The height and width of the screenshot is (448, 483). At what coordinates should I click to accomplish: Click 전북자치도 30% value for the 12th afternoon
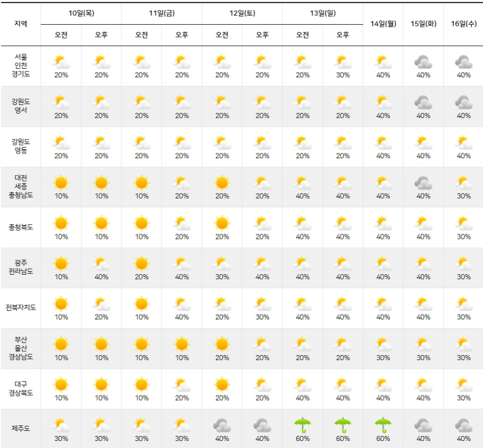(x=262, y=317)
